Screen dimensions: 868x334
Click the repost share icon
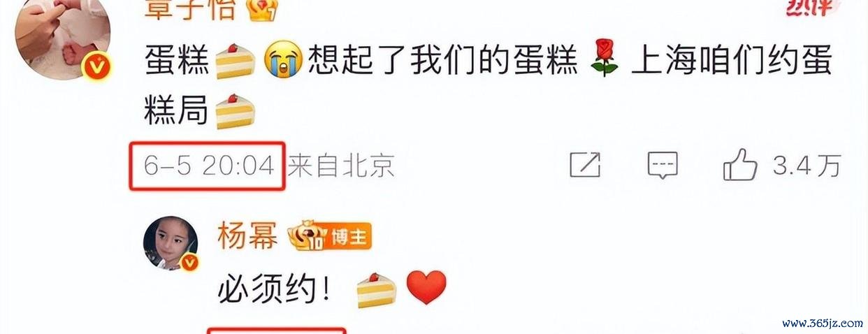click(585, 165)
